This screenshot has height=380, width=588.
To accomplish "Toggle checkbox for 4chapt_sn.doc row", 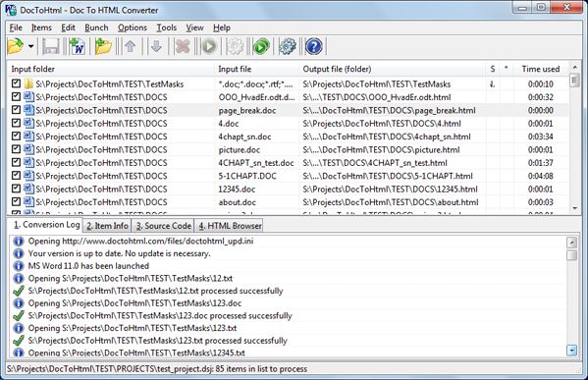I will [16, 136].
